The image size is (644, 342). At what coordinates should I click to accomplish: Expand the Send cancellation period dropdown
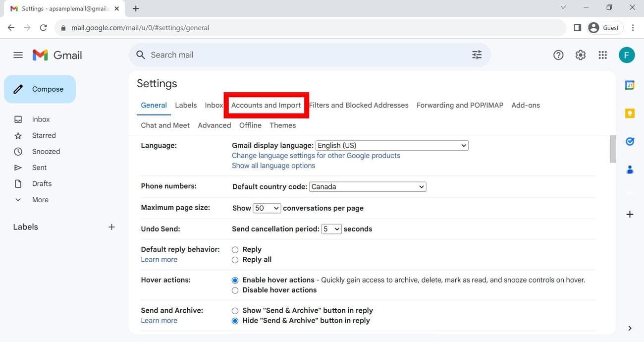tap(331, 229)
